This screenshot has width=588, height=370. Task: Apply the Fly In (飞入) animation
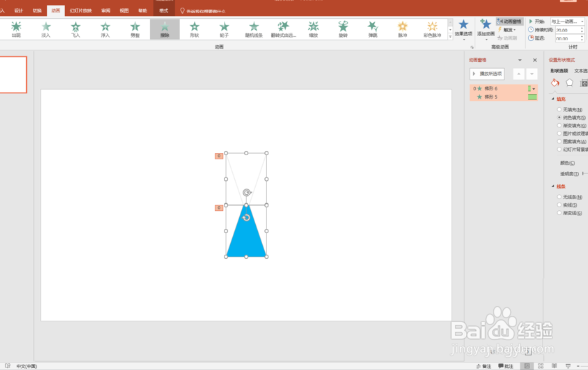coord(75,29)
